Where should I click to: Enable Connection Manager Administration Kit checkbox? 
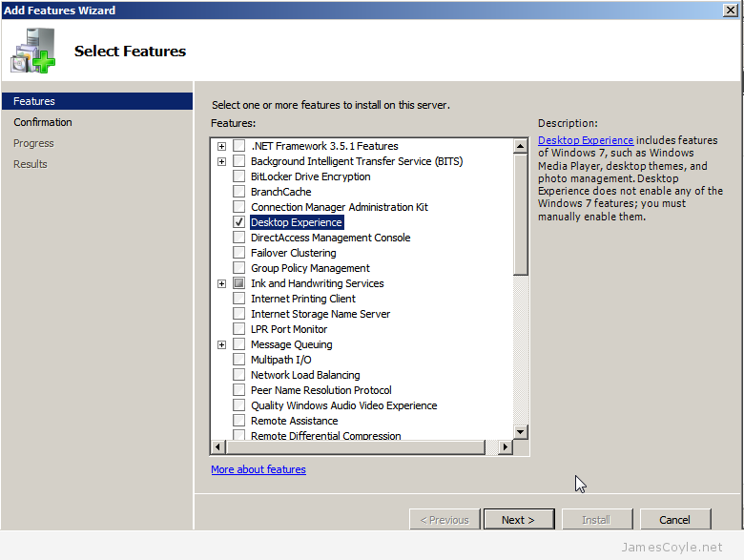(x=239, y=206)
